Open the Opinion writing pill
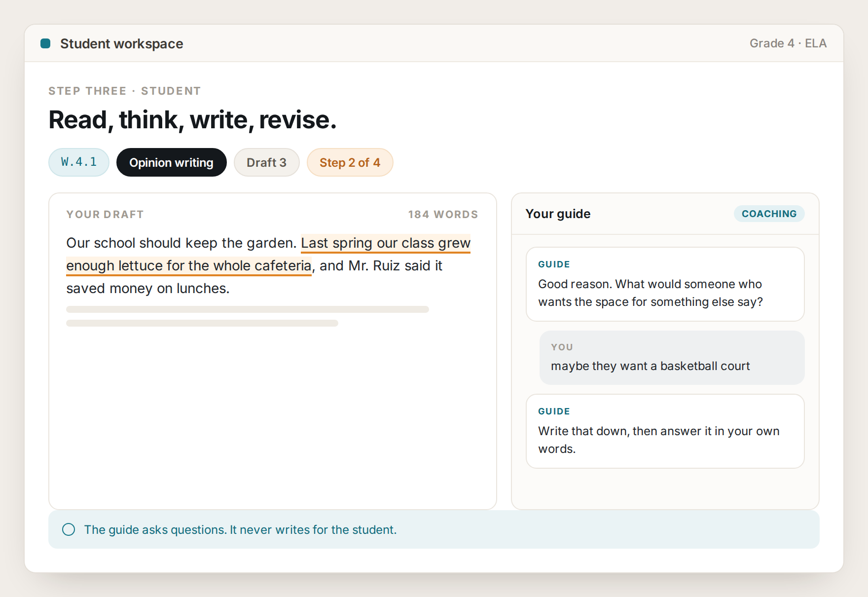 pos(172,162)
